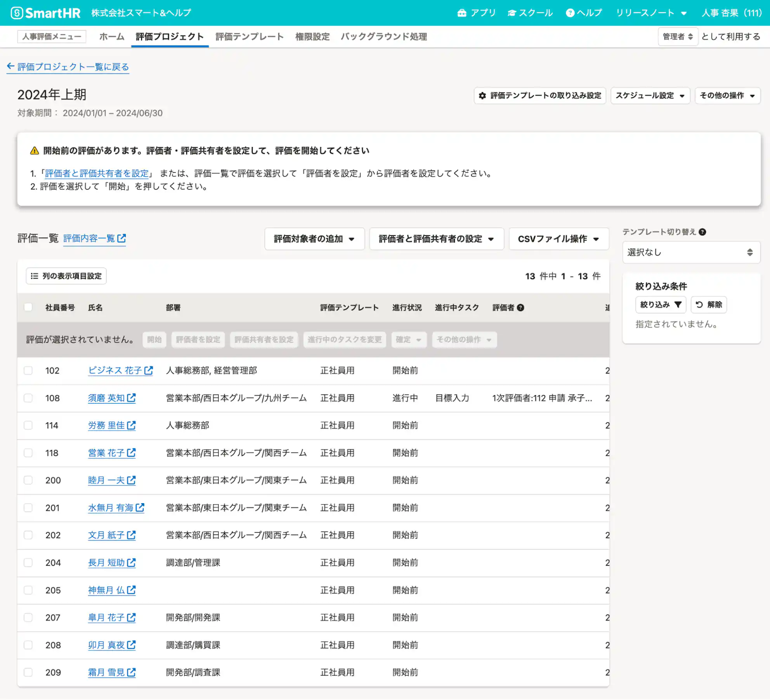Click 列の表示項目設定 button
The width and height of the screenshot is (770, 700).
tap(66, 276)
